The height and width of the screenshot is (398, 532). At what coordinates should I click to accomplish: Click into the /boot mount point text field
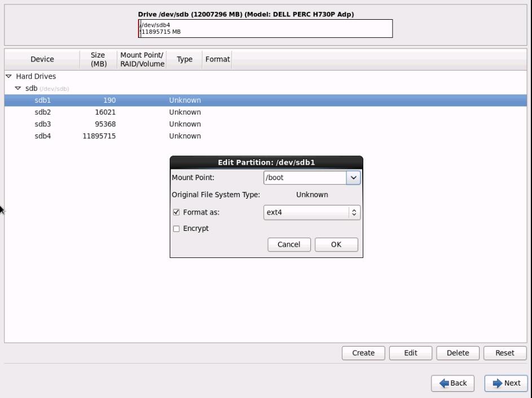click(305, 177)
